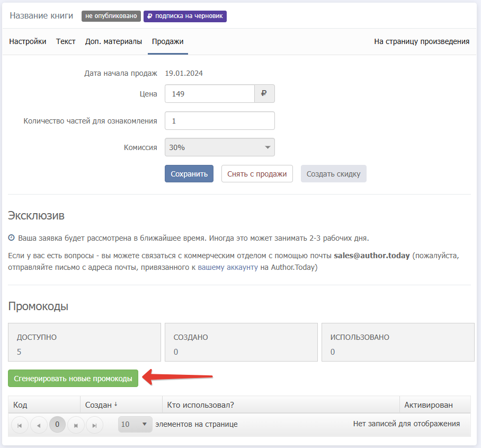Click the не опубликовано status badge
The image size is (481, 448).
point(111,16)
